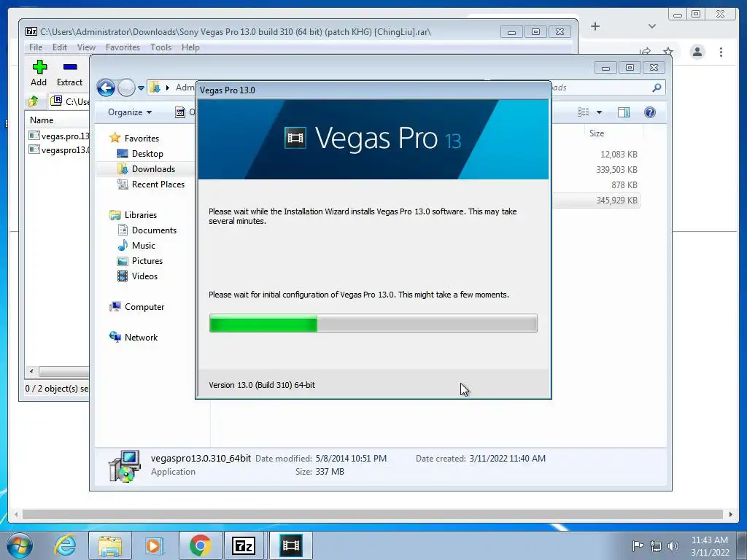The height and width of the screenshot is (560, 747).
Task: Select Libraries in Explorer sidebar
Action: coord(141,215)
